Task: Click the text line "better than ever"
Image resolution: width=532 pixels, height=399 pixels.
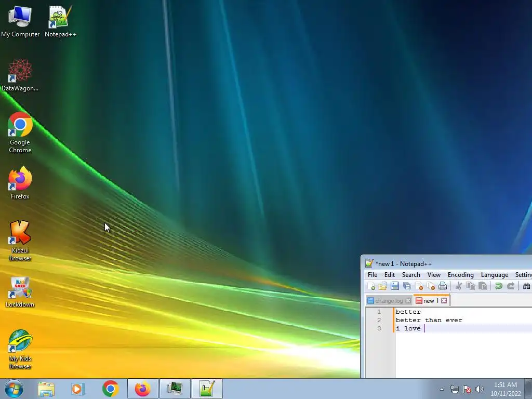Action: pos(429,320)
